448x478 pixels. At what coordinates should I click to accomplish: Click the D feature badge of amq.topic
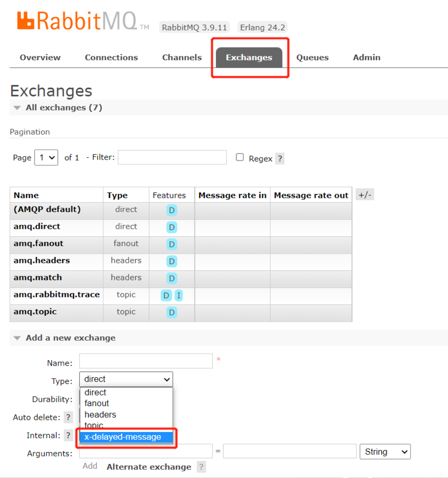tap(172, 313)
